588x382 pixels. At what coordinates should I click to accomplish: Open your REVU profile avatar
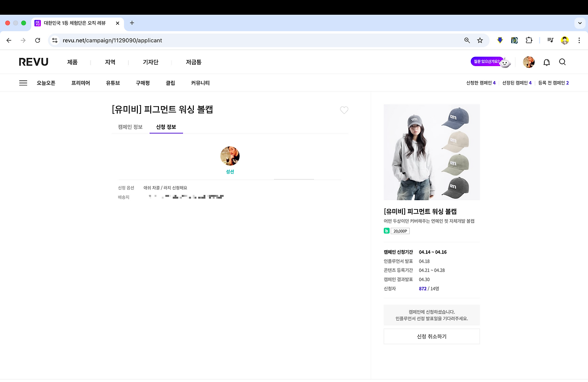529,62
